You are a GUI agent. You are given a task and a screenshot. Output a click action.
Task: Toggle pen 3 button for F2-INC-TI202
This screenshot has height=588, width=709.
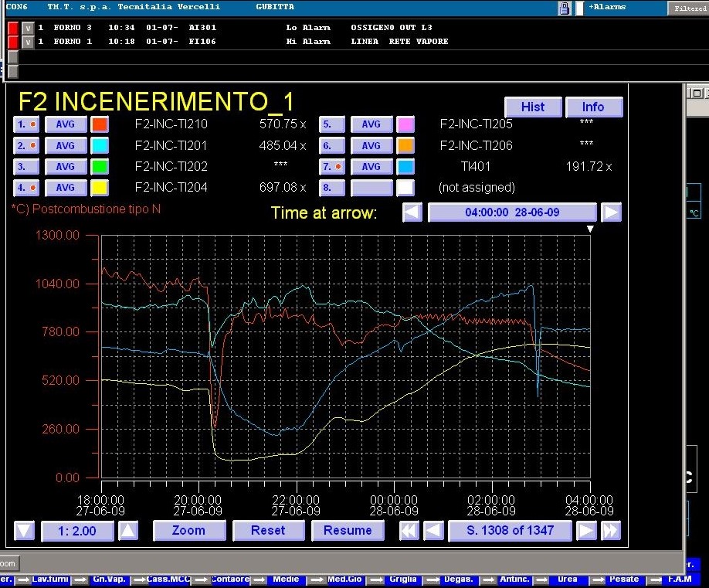pyautogui.click(x=26, y=166)
